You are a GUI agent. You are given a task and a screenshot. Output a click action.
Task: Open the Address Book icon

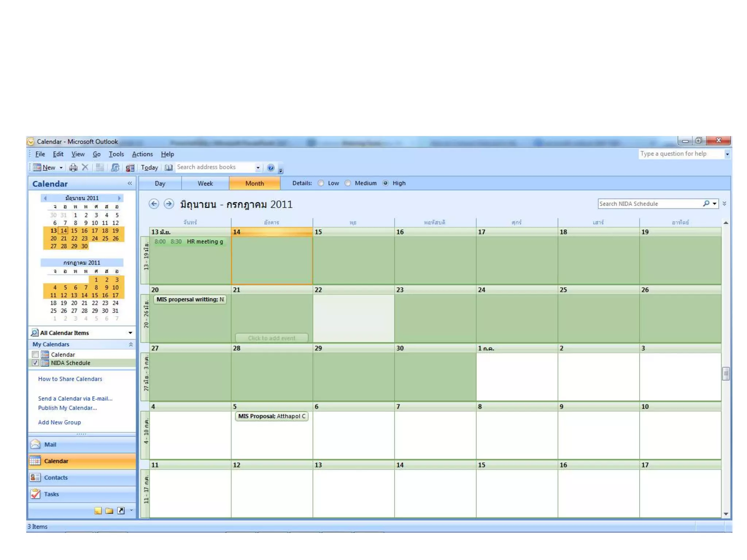pyautogui.click(x=169, y=167)
